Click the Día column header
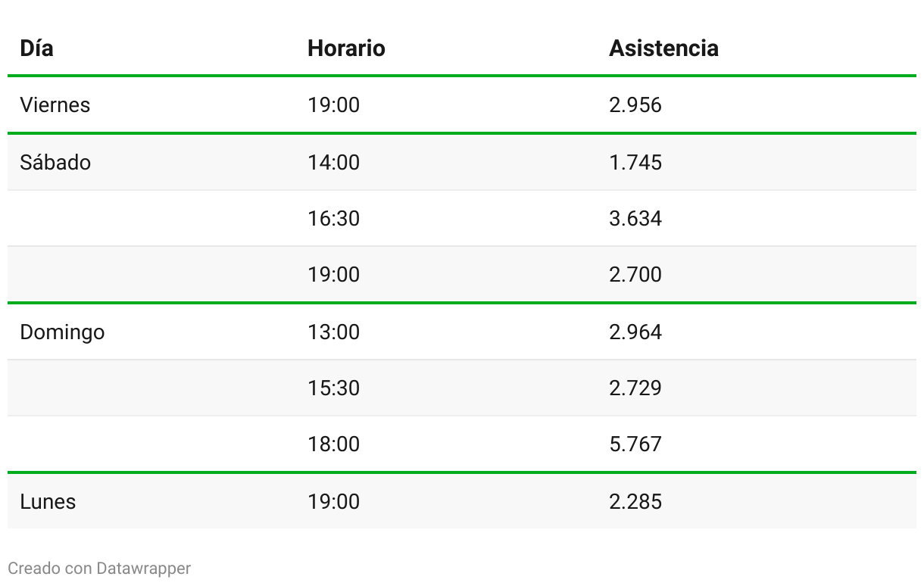The image size is (924, 586). (x=36, y=48)
